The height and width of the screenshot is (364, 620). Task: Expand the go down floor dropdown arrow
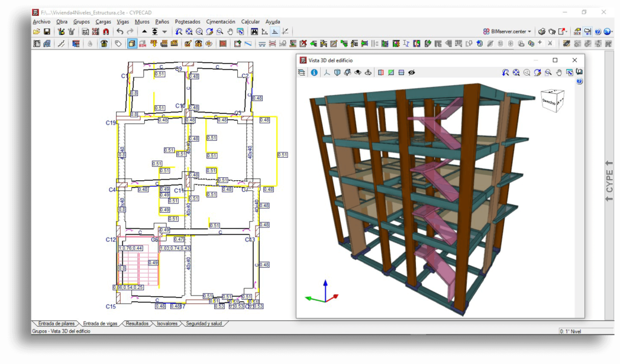[164, 31]
